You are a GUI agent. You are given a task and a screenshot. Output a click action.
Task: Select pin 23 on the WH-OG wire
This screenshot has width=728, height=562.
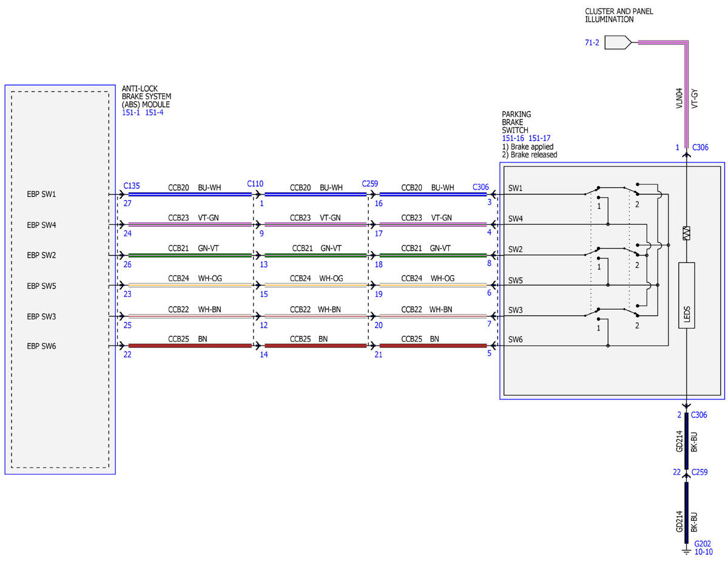(x=127, y=294)
